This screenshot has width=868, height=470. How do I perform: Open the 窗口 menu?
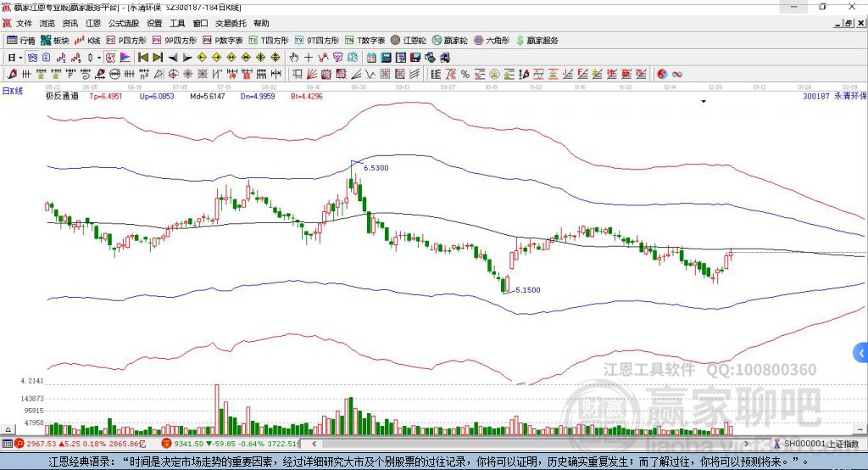tap(200, 23)
